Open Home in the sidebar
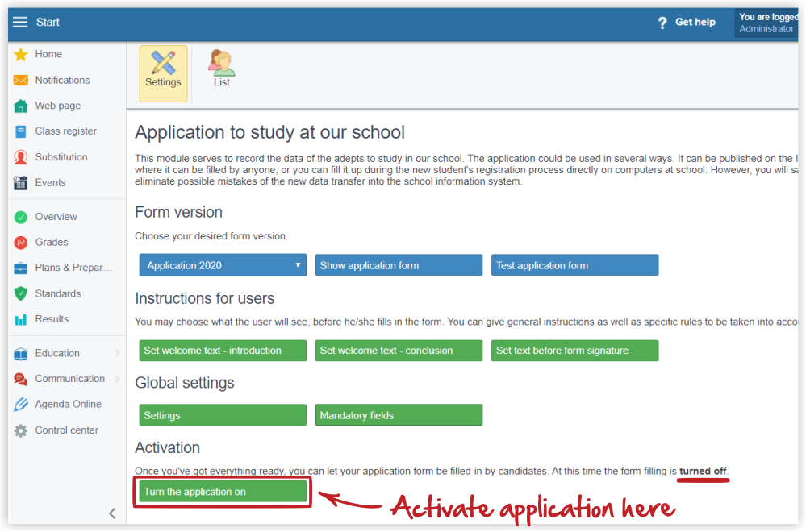Screen dimensions: 806x532 click(x=48, y=54)
